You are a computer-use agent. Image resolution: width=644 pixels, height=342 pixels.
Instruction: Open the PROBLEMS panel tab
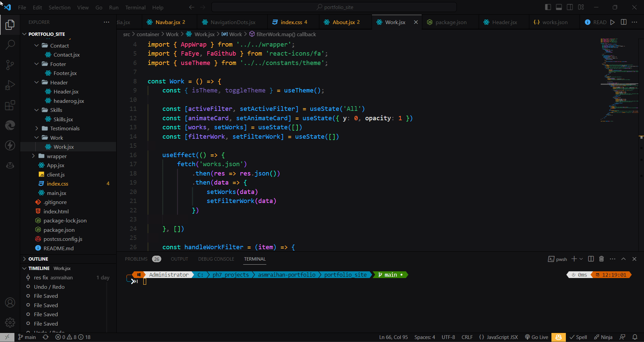pyautogui.click(x=136, y=259)
